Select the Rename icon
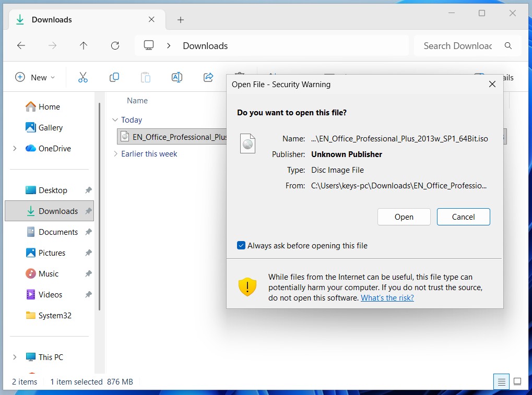 [x=176, y=77]
